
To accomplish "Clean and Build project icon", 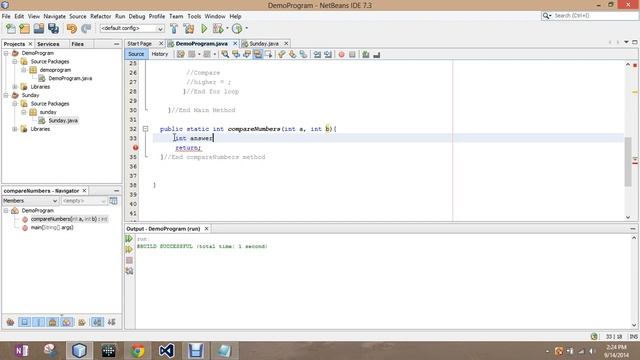I will coord(189,29).
